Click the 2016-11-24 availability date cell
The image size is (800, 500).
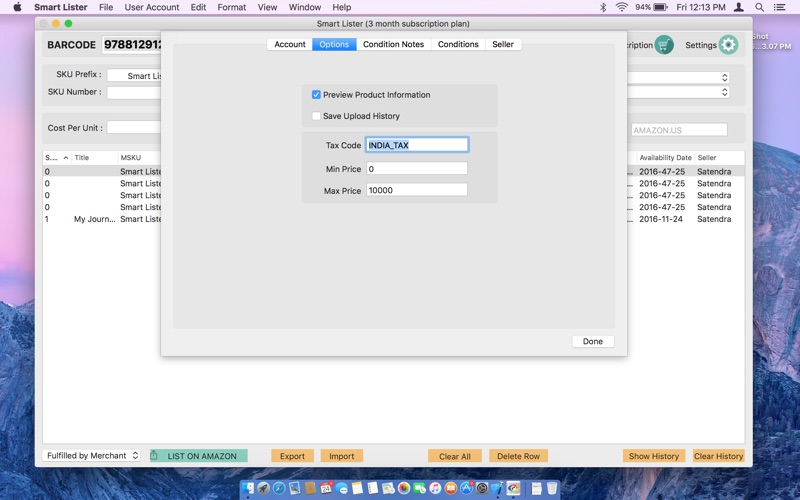pos(661,219)
